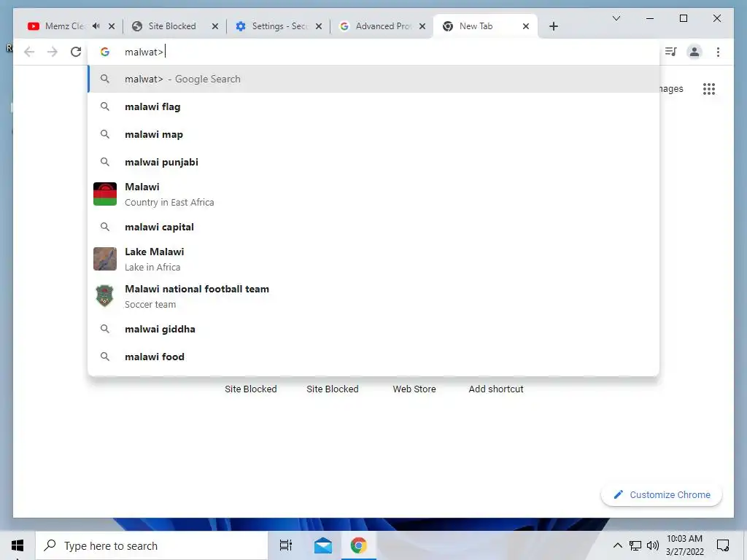Screen dimensions: 747x560
Task: Select Malawi national football team suggestion
Action: [374, 296]
